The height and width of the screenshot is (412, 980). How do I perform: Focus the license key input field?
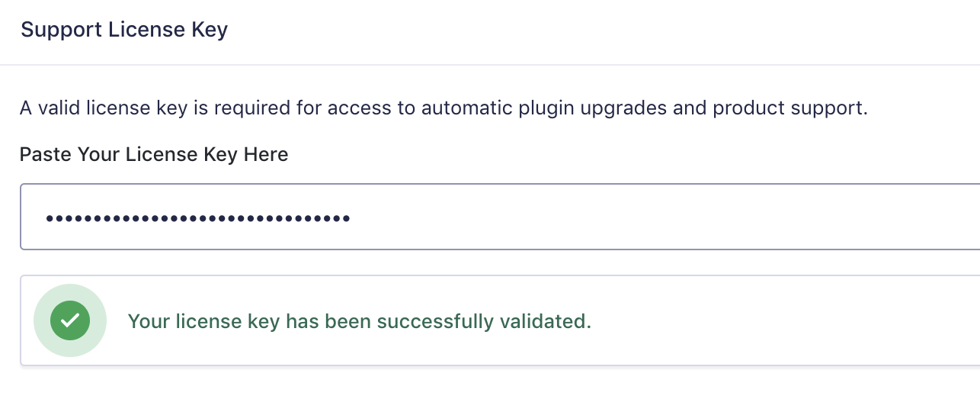500,217
